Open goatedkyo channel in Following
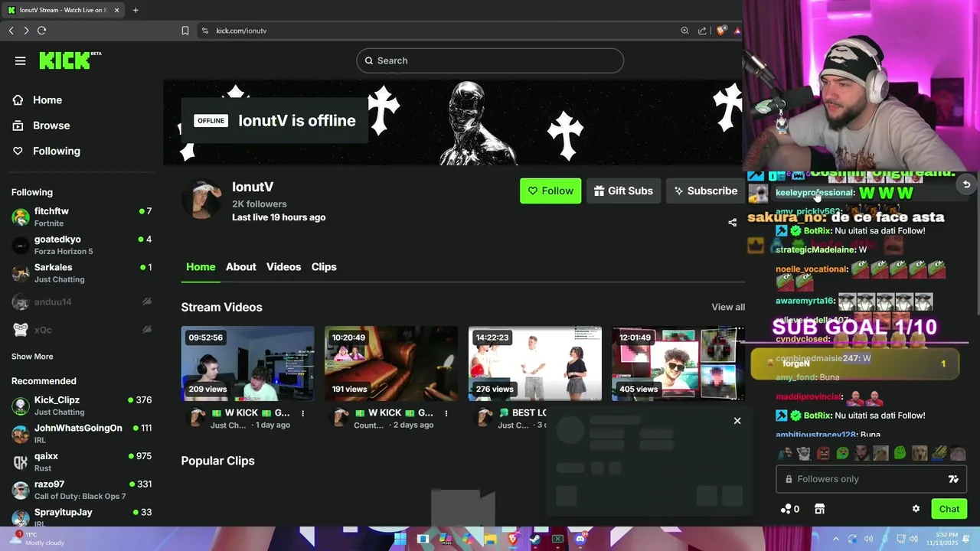Screen dimensions: 980x551 point(81,245)
